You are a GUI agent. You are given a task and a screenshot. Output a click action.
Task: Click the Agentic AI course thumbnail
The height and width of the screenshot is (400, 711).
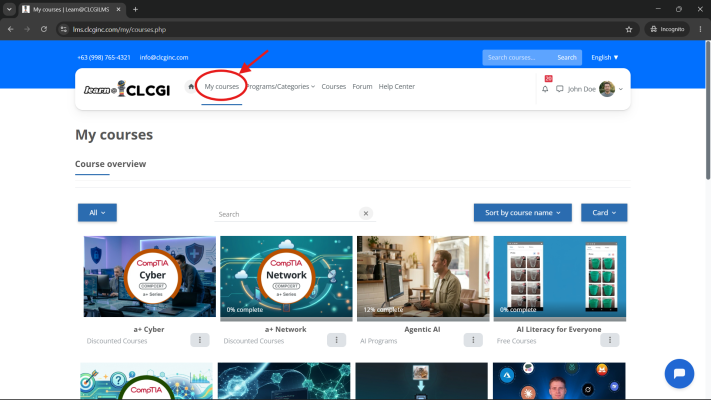point(423,276)
